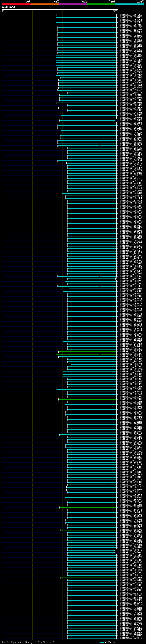Viewport: 146px width, 644px height.
Task: Select the UniRef100_C1EE87 label
Action: click(131, 100)
